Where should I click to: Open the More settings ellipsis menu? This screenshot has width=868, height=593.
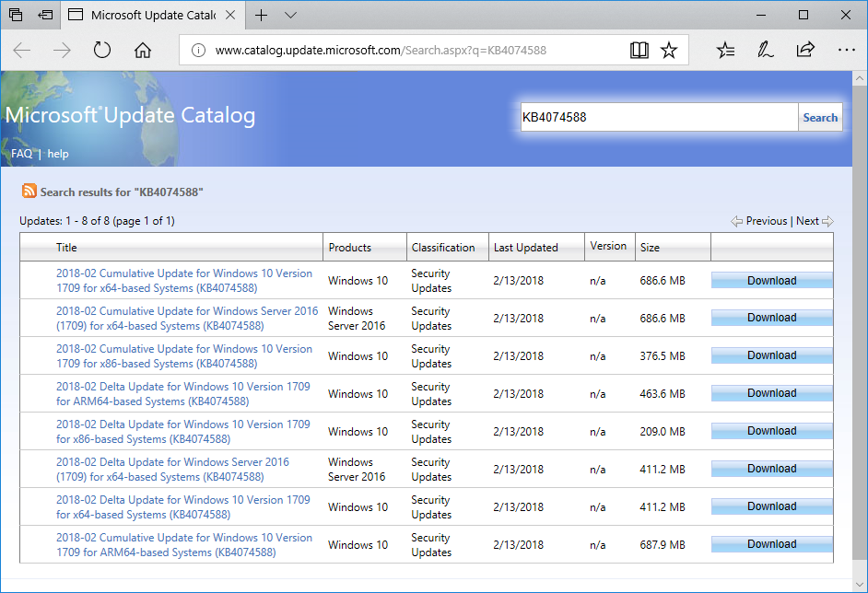point(846,51)
